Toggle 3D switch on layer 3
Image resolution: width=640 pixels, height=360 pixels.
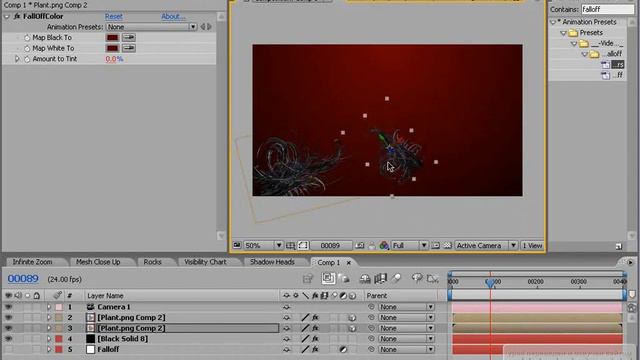click(352, 328)
